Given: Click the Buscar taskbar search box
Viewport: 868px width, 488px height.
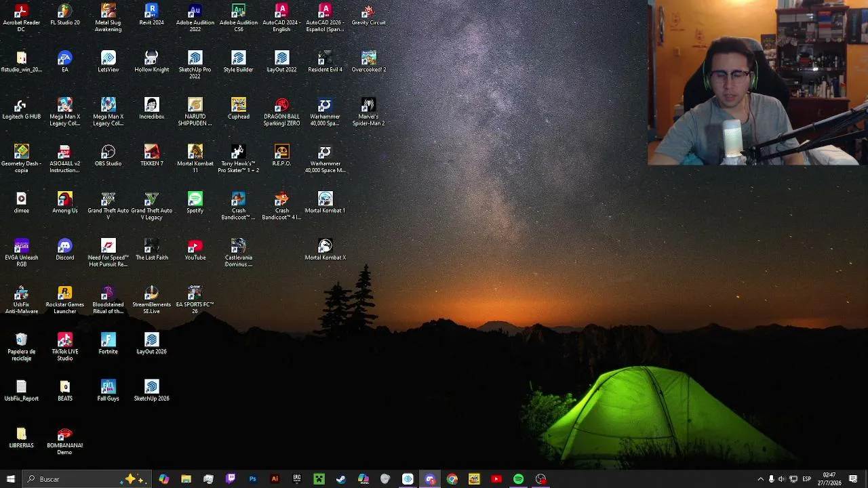Looking at the screenshot, I should (86, 479).
